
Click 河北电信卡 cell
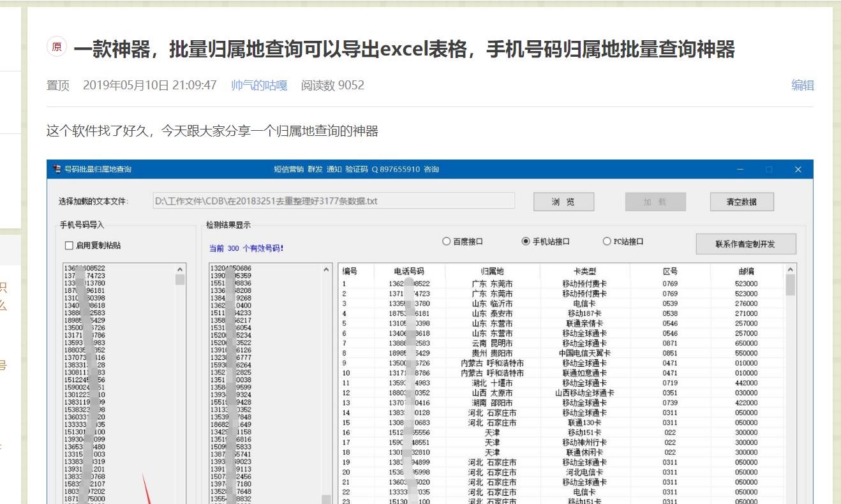(x=584, y=472)
